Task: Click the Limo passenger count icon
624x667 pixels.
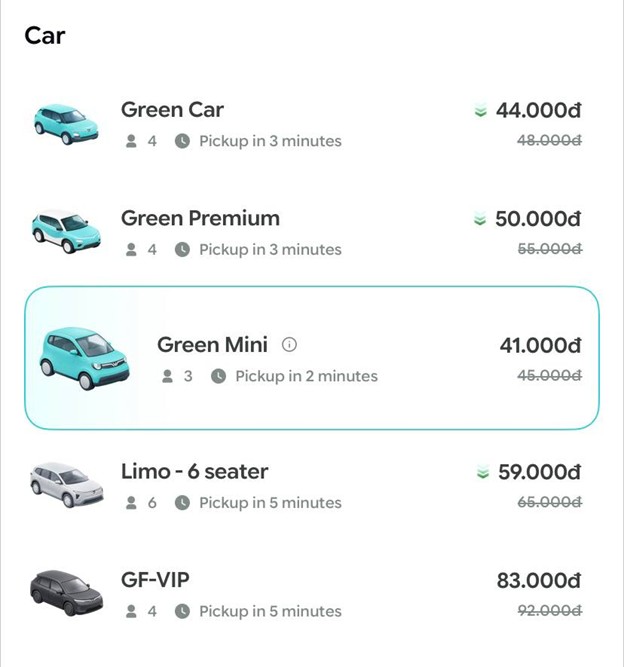Action: 131,503
